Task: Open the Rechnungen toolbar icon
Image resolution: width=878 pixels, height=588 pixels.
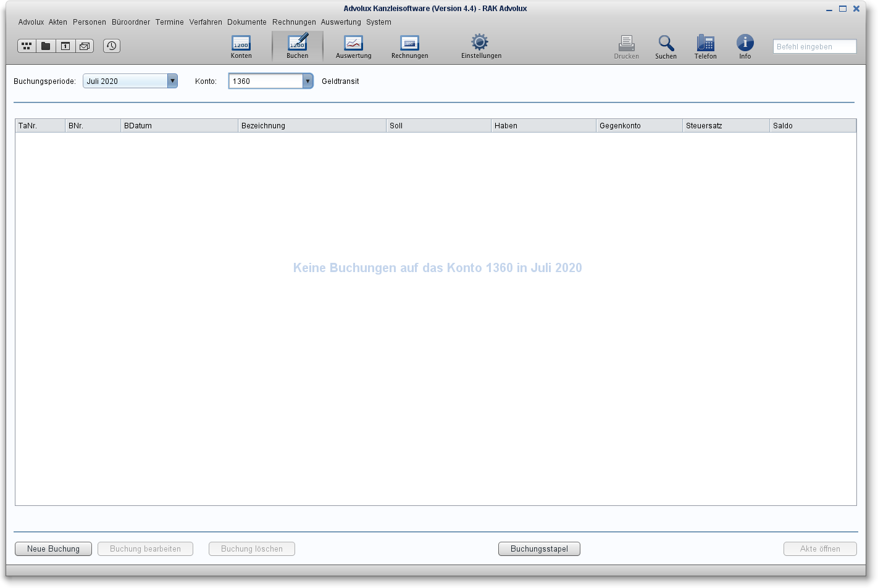Action: pyautogui.click(x=410, y=47)
